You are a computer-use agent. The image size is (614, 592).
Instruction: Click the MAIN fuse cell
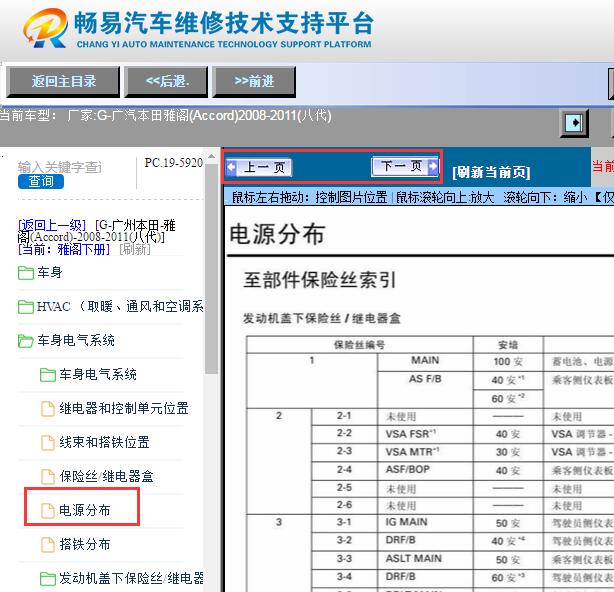click(x=425, y=362)
